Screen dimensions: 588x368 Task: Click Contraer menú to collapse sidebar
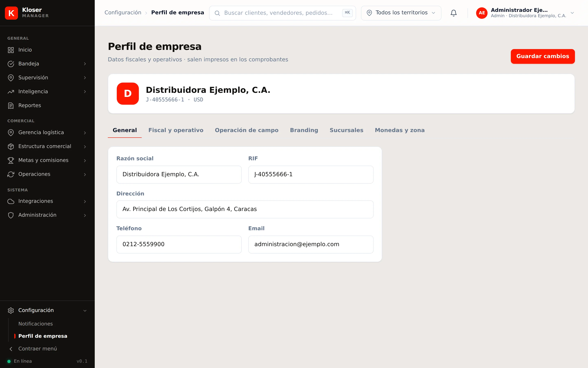click(37, 349)
